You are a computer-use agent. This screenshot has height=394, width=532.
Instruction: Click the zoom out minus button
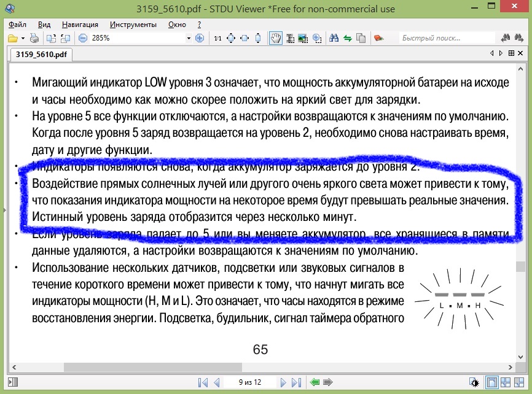click(83, 38)
